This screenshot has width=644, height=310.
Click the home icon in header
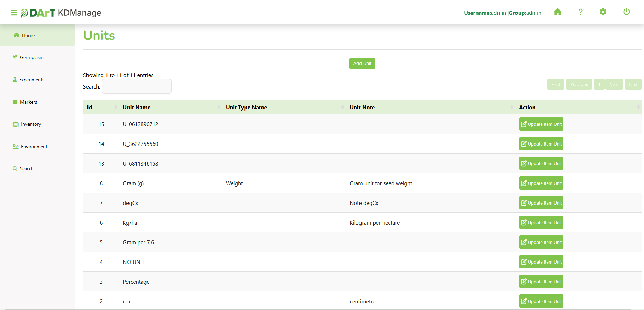tap(558, 12)
